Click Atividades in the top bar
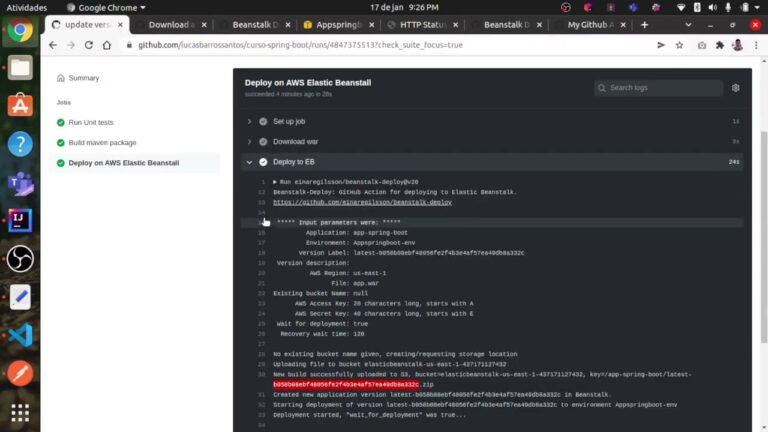Screen dimensions: 768x432 26,7
